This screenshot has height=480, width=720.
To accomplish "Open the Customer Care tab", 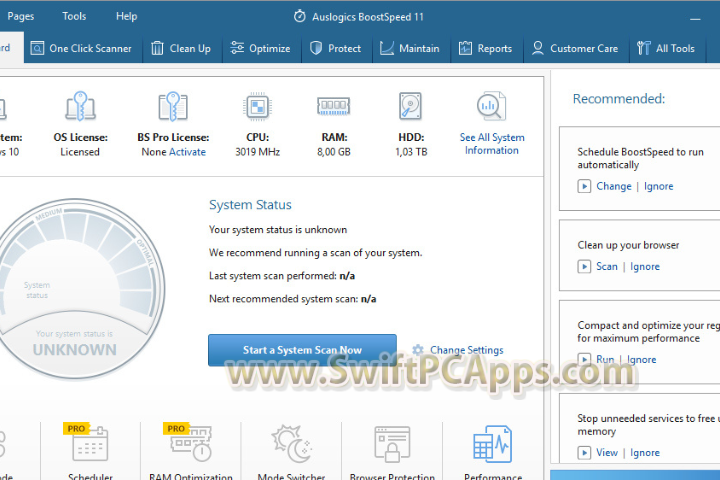I will (575, 48).
